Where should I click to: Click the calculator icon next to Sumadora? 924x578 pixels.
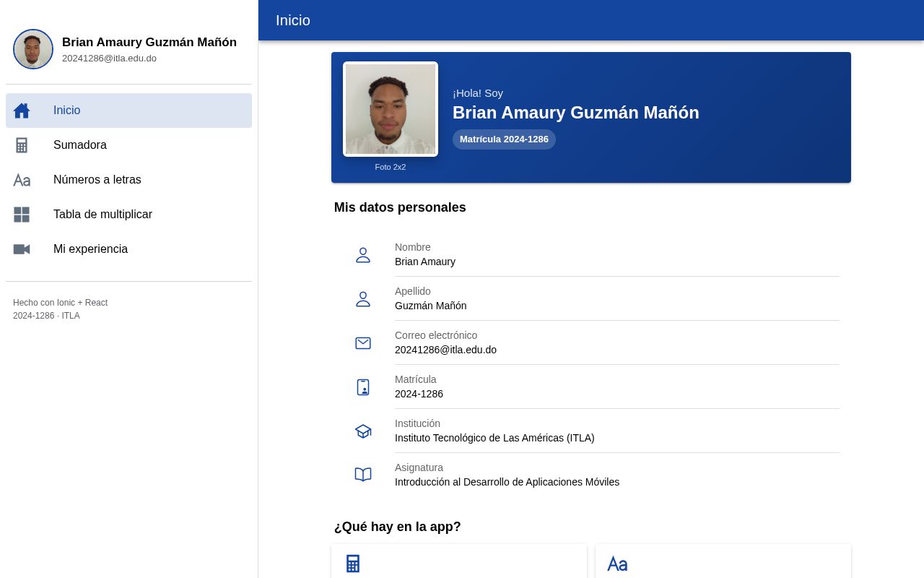(22, 145)
